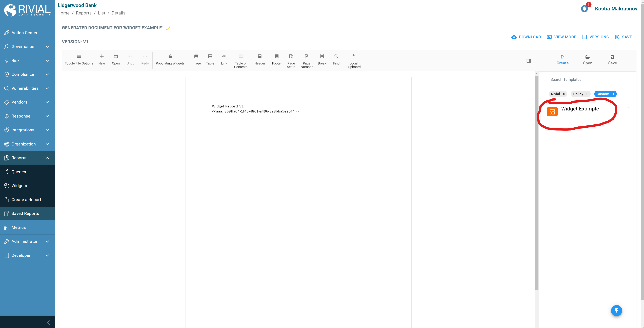Insert a Table of Contents
This screenshot has height=328, width=644.
[x=240, y=61]
